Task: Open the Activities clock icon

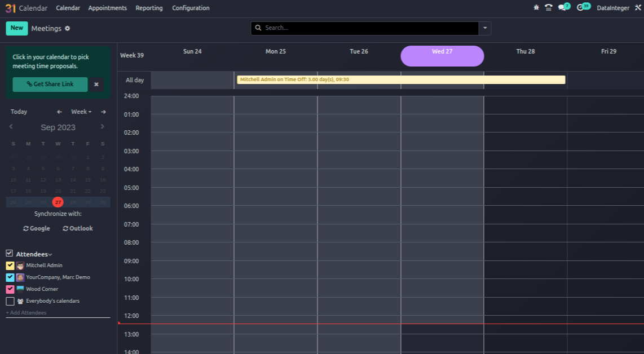Action: tap(580, 7)
